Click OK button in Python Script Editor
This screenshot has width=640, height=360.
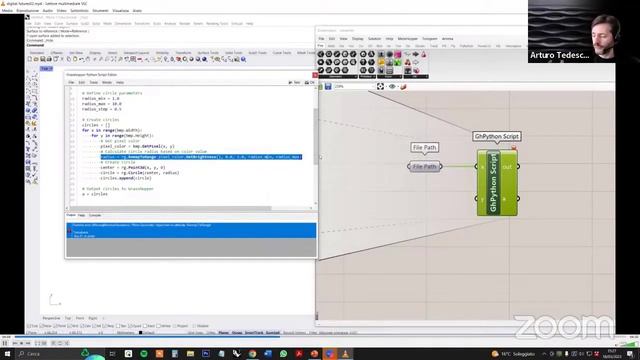coord(310,82)
